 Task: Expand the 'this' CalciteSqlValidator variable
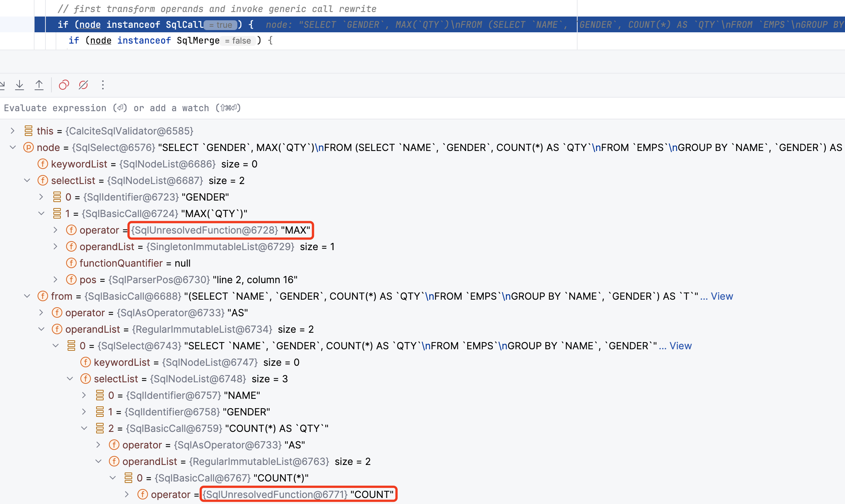pos(12,131)
